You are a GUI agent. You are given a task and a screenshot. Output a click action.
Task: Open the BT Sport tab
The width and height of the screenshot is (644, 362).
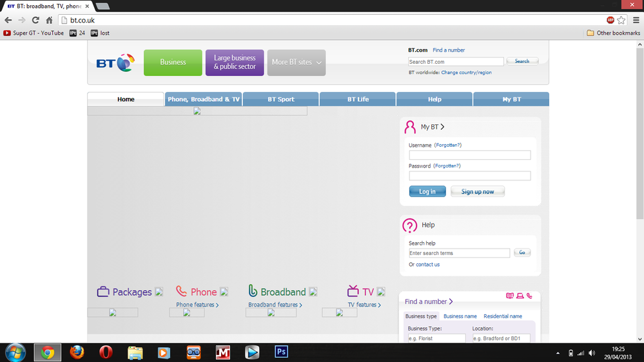pyautogui.click(x=281, y=99)
